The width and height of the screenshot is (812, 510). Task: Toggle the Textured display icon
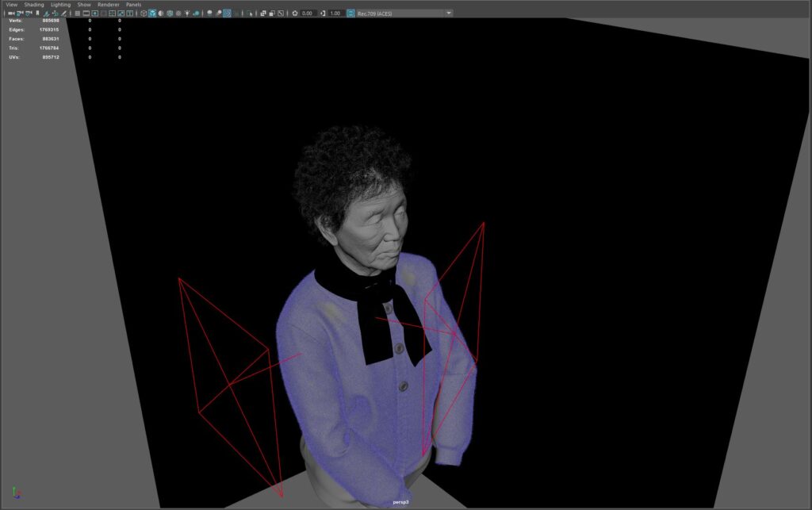click(178, 13)
